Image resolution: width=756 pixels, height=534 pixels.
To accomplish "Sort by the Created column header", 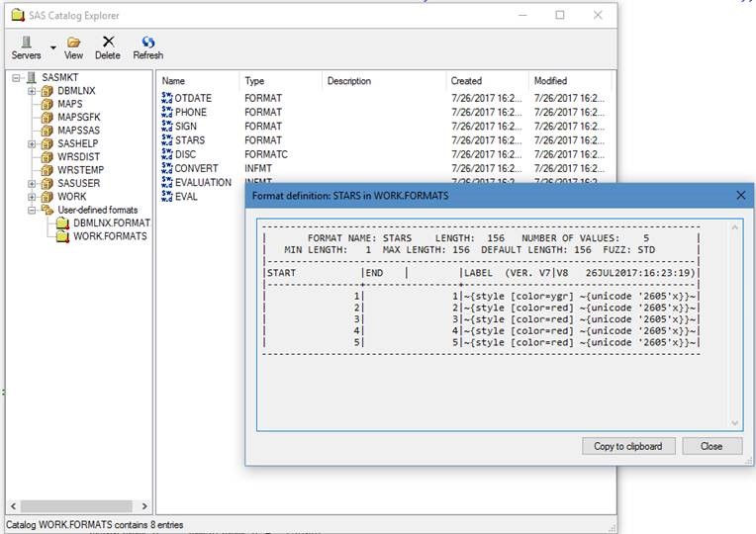I will 487,81.
